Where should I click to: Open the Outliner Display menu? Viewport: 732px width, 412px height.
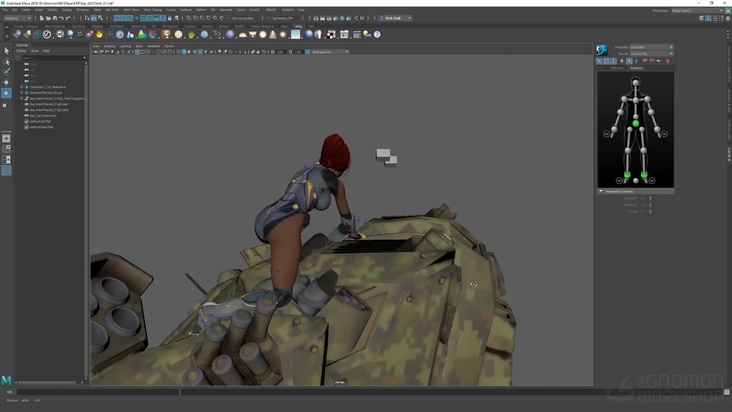tap(21, 51)
